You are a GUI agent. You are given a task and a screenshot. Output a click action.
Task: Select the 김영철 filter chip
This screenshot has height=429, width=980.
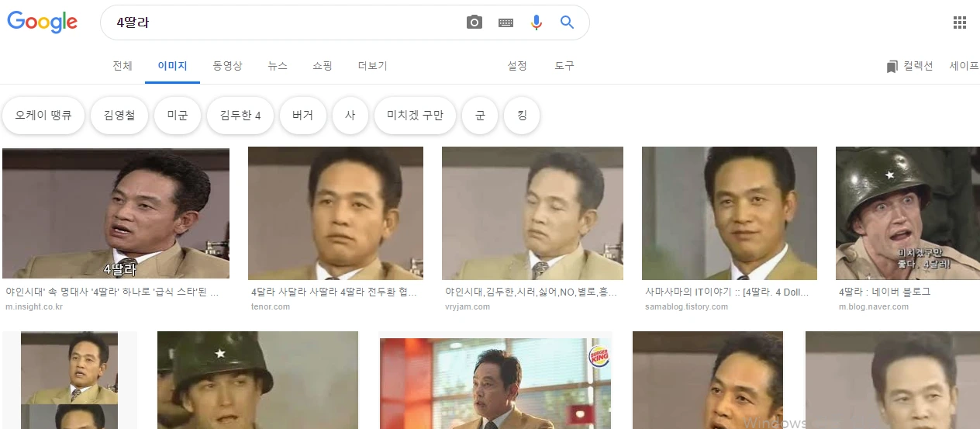tap(119, 116)
